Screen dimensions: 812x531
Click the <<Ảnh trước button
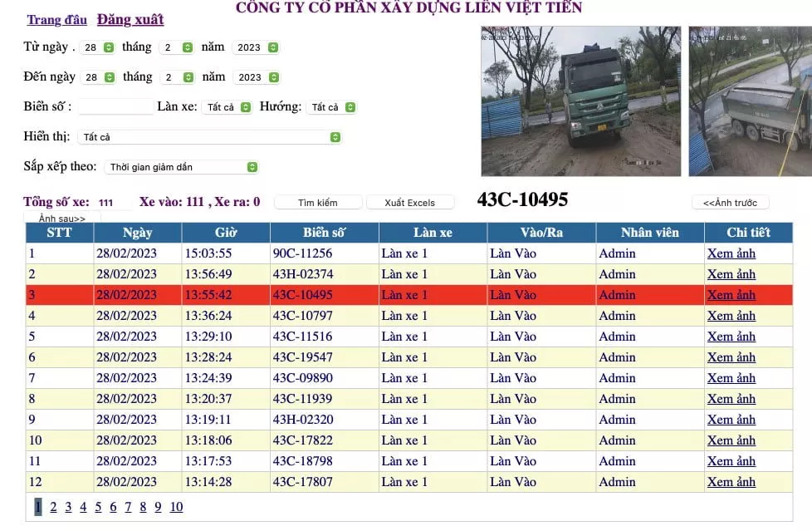pos(730,203)
